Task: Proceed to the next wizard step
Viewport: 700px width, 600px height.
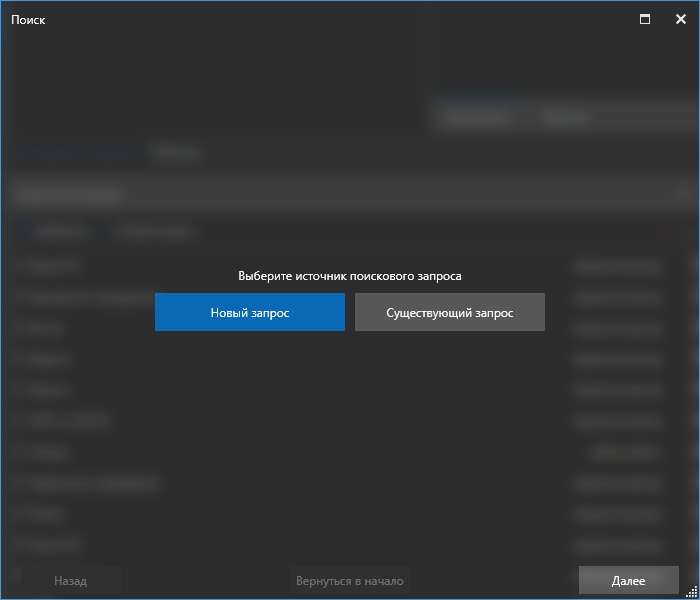Action: tap(628, 580)
